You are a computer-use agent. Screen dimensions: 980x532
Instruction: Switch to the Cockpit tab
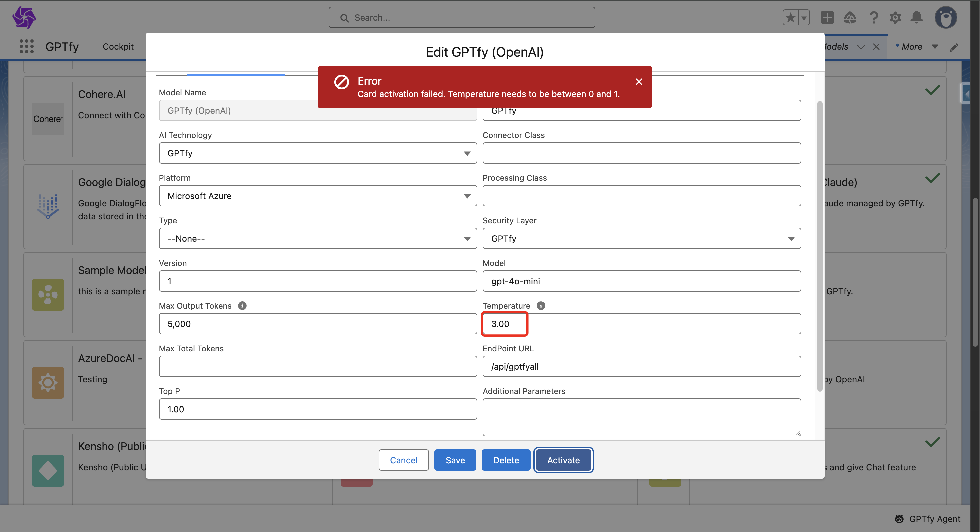(118, 46)
